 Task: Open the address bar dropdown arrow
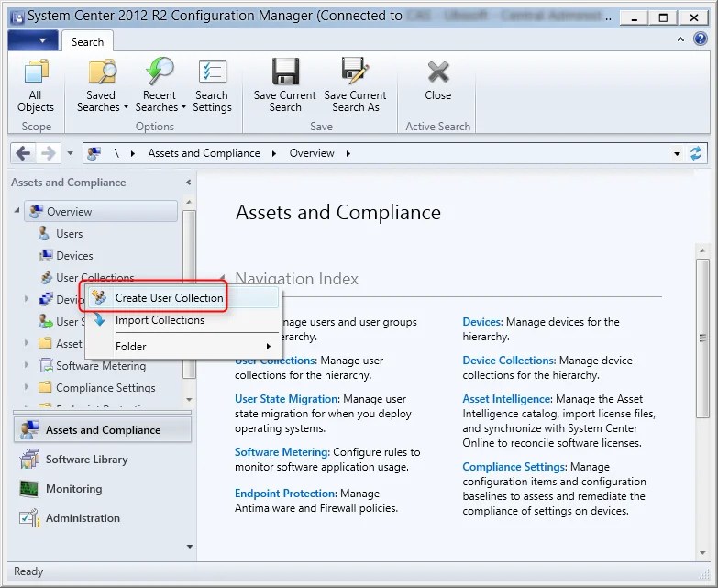click(677, 154)
